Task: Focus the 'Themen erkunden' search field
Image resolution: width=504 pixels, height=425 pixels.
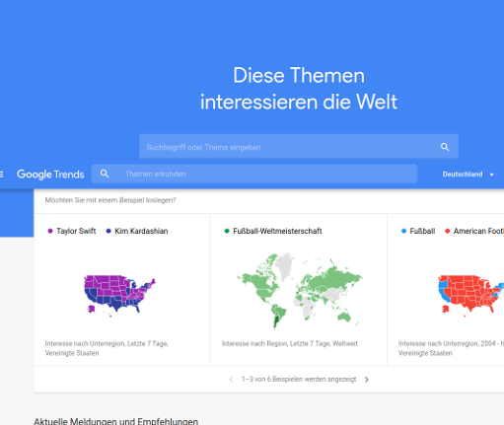Action: [254, 174]
